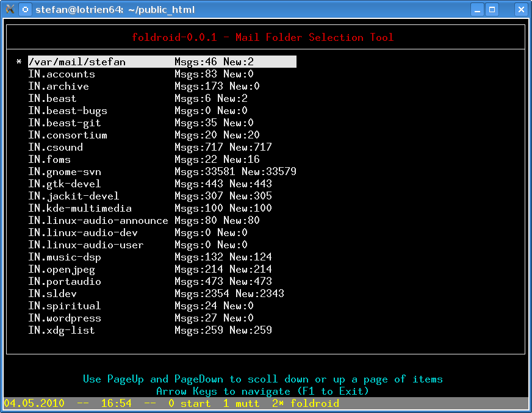
Task: Maximize the terminal window
Action: [492, 9]
